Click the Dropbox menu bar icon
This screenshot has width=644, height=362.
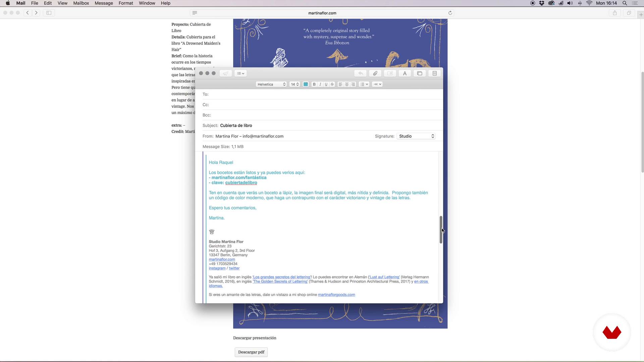coord(542,3)
